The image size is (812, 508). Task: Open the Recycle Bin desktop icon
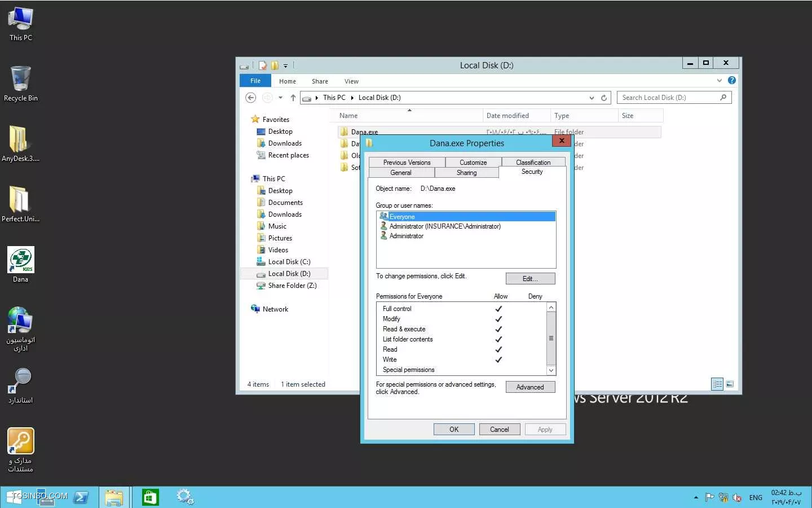click(21, 84)
